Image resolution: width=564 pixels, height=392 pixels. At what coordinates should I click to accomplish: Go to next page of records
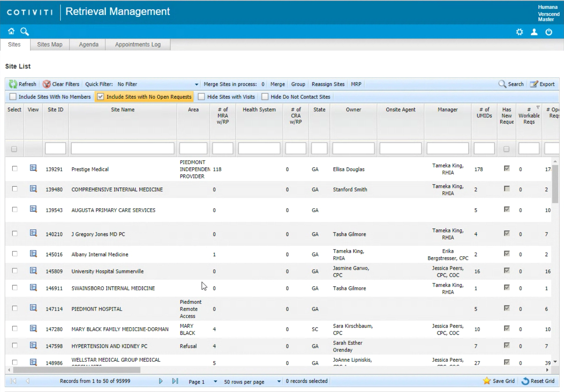160,381
